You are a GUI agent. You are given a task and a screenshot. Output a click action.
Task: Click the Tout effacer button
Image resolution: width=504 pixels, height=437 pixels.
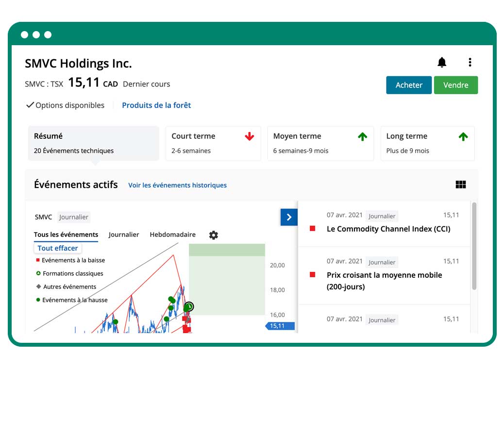click(57, 248)
